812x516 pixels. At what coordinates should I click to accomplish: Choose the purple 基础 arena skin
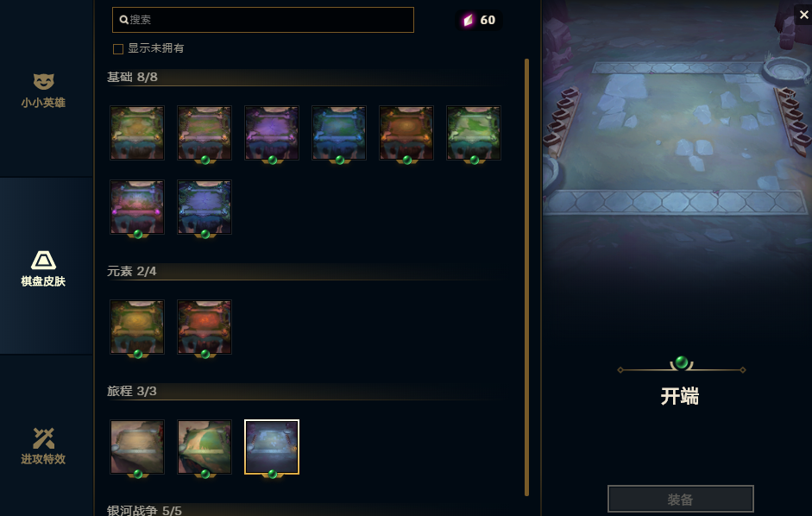[x=272, y=133]
